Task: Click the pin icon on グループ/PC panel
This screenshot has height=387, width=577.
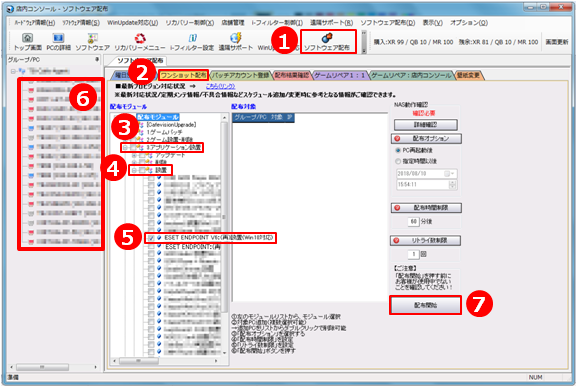Action: pos(97,59)
